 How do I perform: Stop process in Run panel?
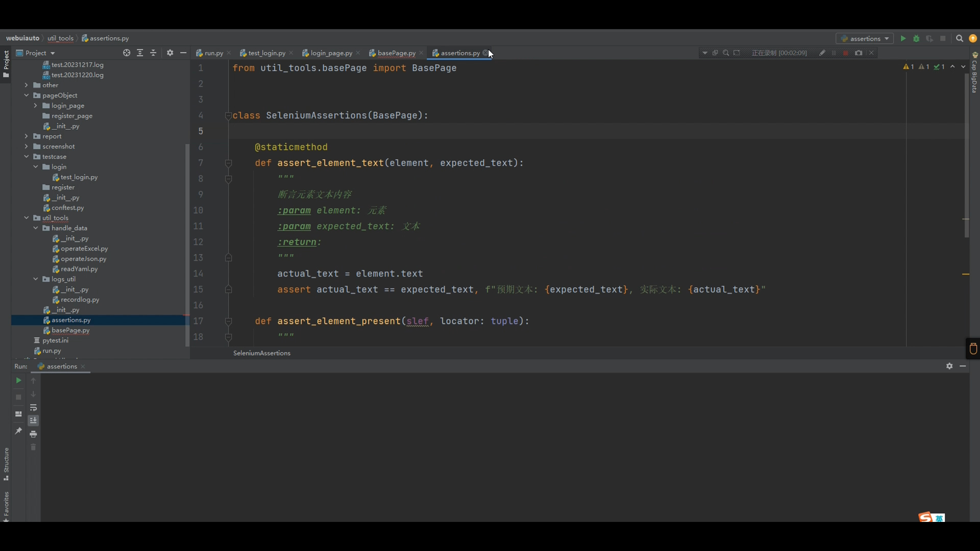(18, 397)
